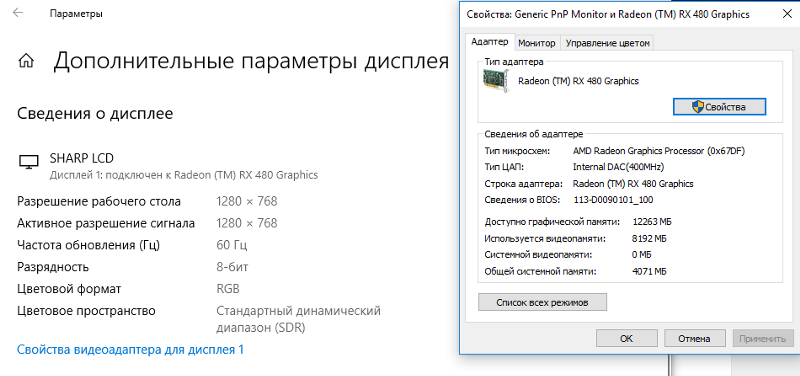Click the dialog title bar text
Screen dimensions: 800x376
tap(608, 15)
